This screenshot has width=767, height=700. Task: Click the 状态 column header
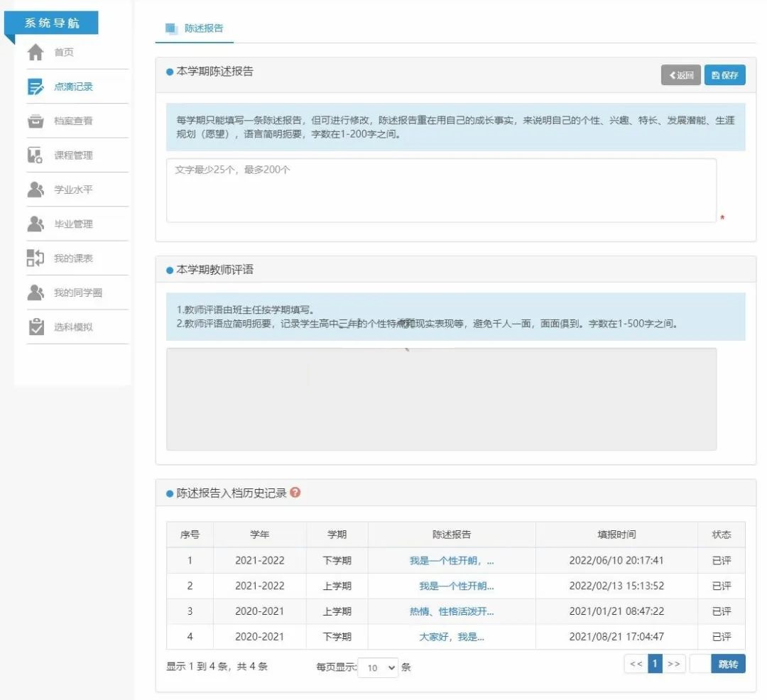[x=722, y=535]
